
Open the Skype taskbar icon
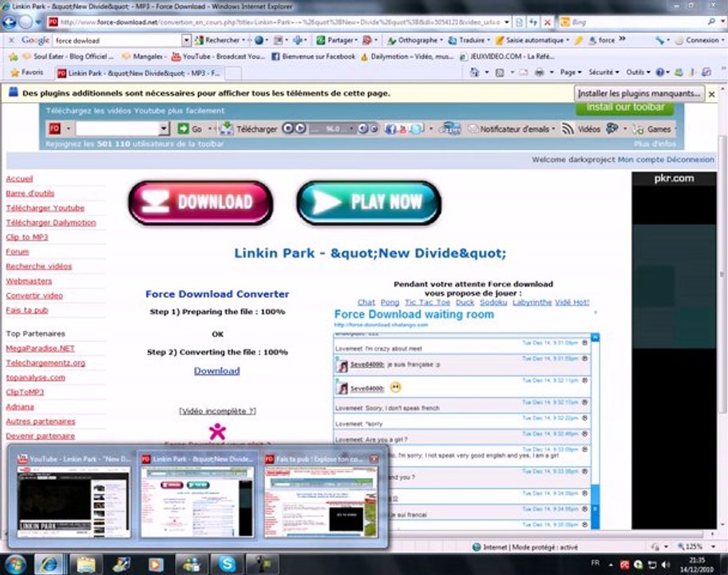coord(227,565)
